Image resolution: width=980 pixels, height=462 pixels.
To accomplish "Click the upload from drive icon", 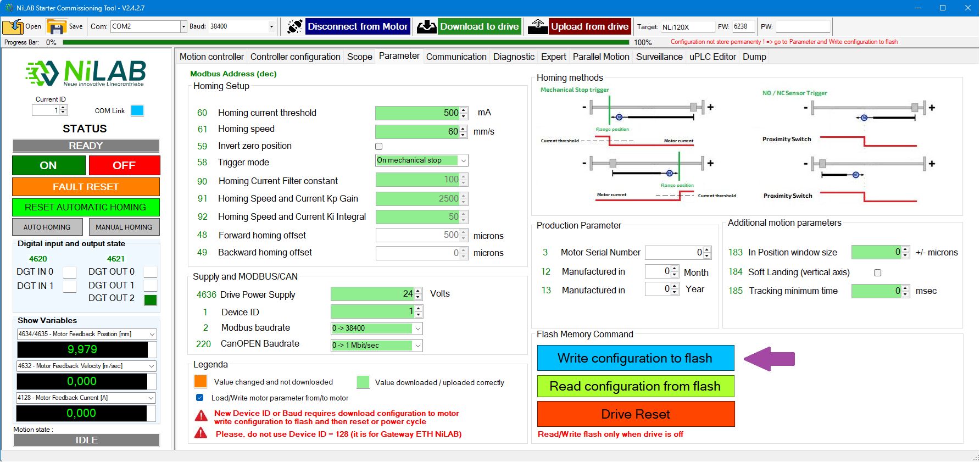I will pos(538,26).
